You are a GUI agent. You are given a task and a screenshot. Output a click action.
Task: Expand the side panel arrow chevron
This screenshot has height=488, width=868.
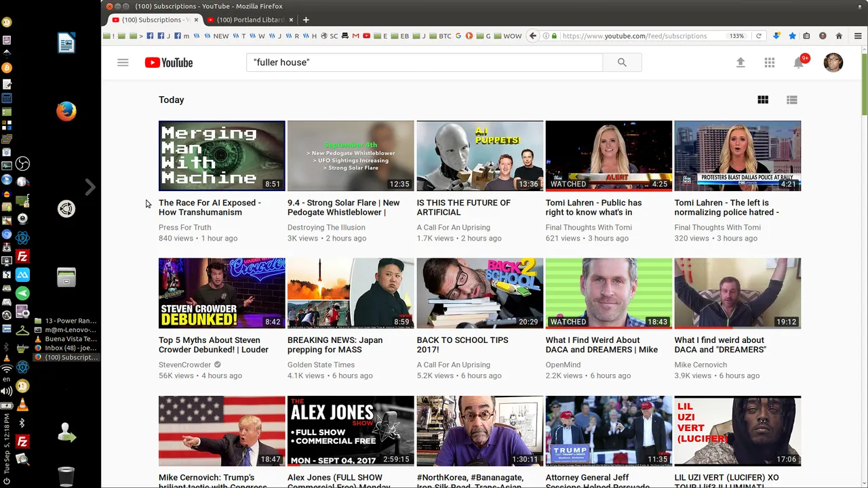pos(90,187)
